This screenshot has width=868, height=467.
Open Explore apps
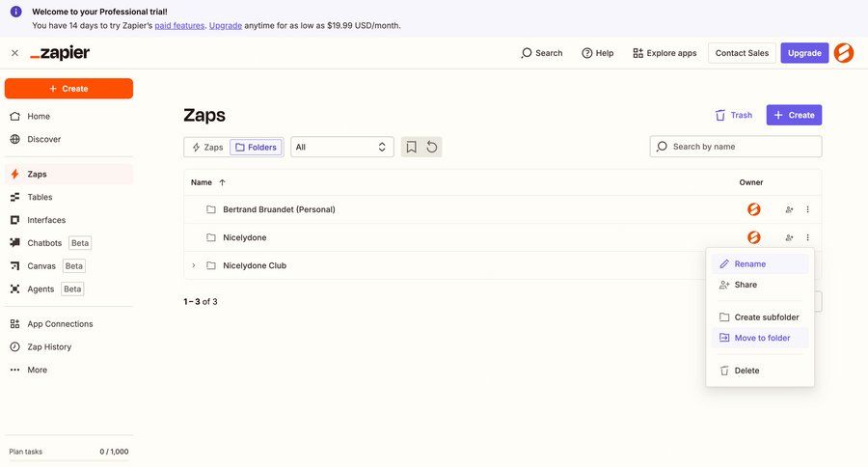[x=665, y=53]
